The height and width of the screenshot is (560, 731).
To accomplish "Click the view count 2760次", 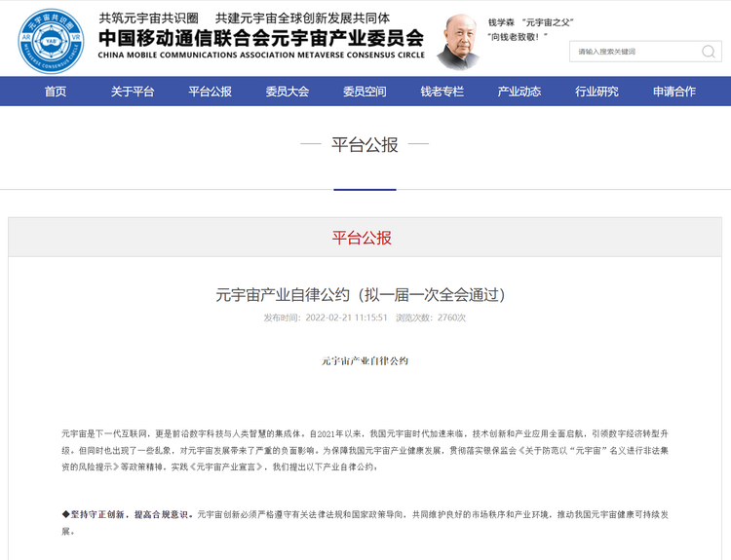I will [x=451, y=317].
